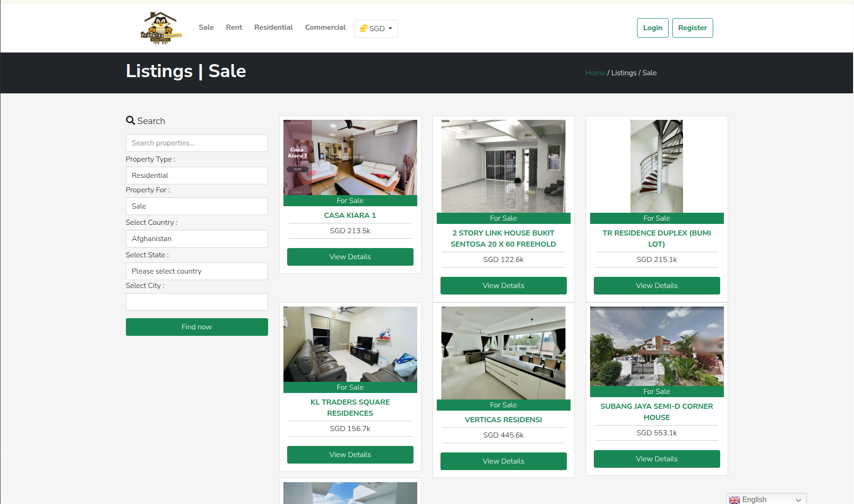Expand the Select Country dropdown
The height and width of the screenshot is (504, 854).
coord(197,239)
